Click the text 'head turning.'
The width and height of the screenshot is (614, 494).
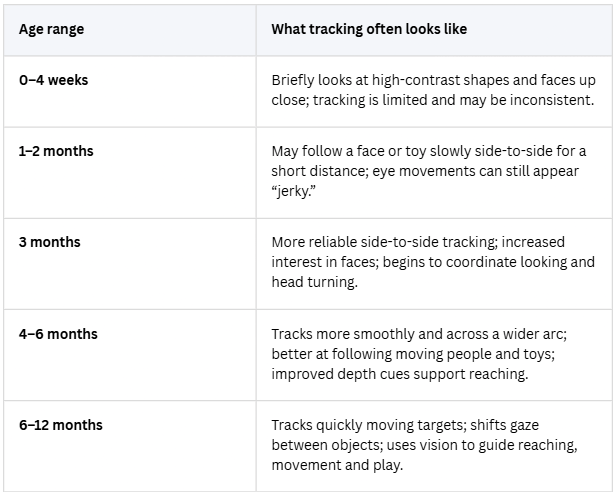(x=314, y=282)
